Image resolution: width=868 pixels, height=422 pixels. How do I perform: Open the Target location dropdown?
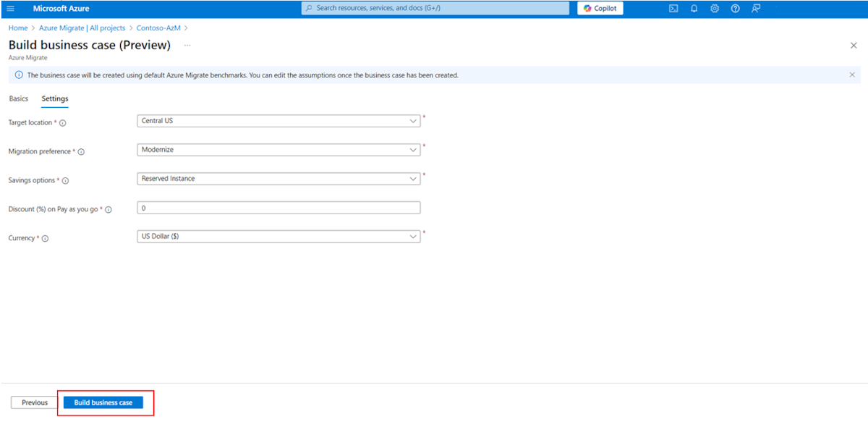click(x=412, y=120)
